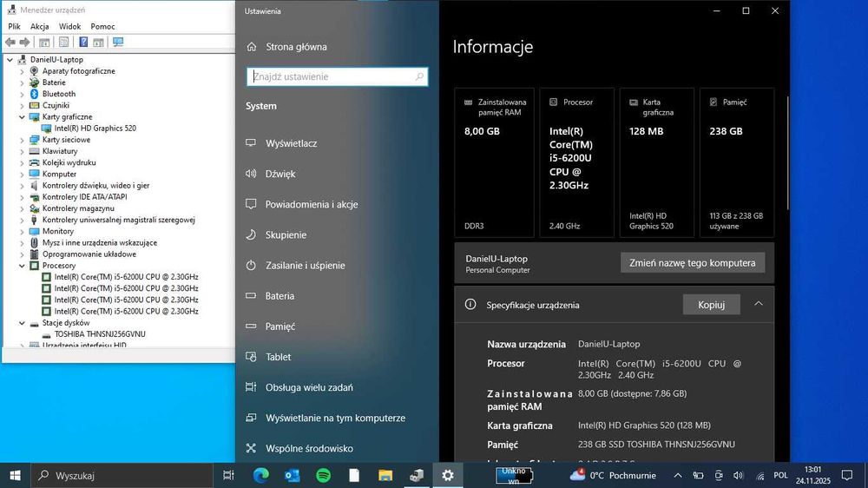
Task: Collapse the Stacje dysków node
Action: [x=22, y=323]
